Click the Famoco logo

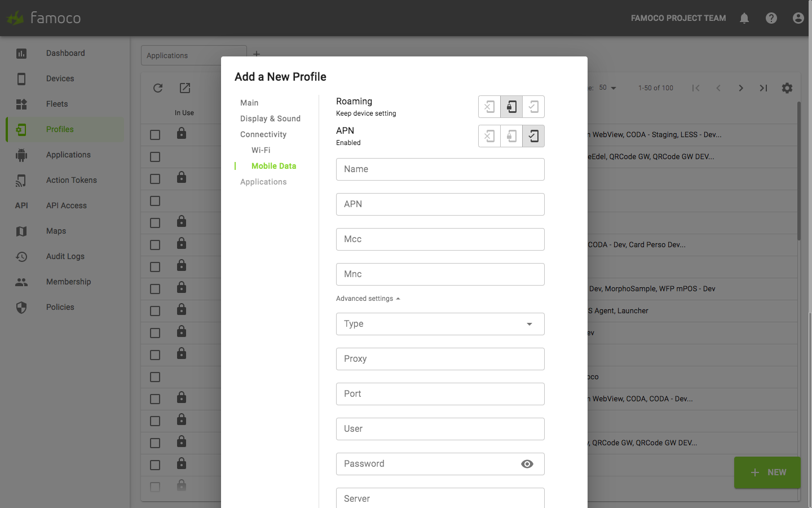(x=44, y=18)
